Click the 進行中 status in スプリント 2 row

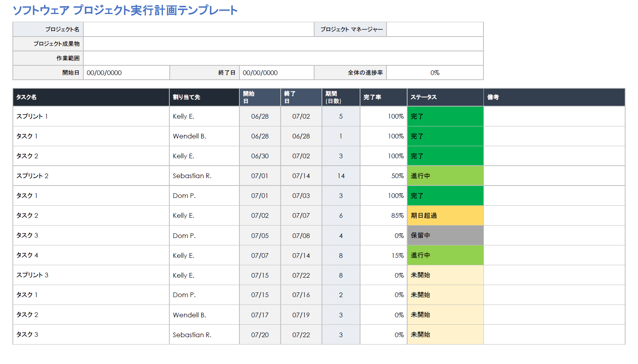coord(445,176)
